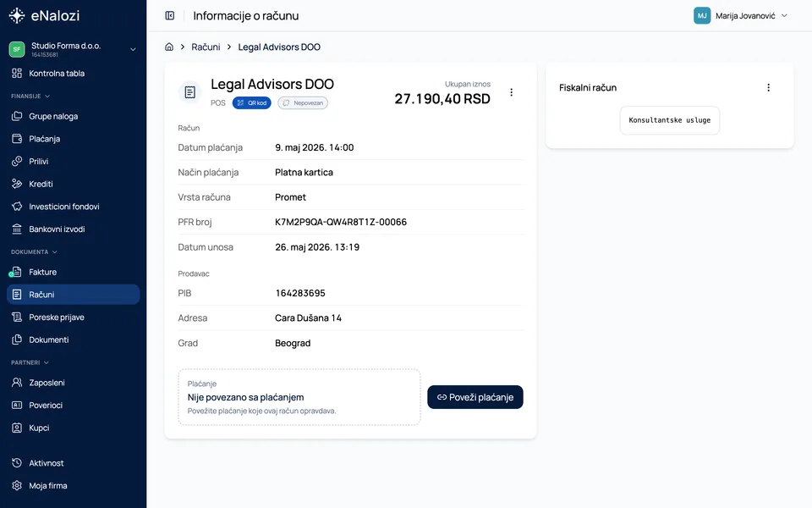Click PFR broj value K7M2P9QA-QW4R8T1Z-00066

[341, 222]
